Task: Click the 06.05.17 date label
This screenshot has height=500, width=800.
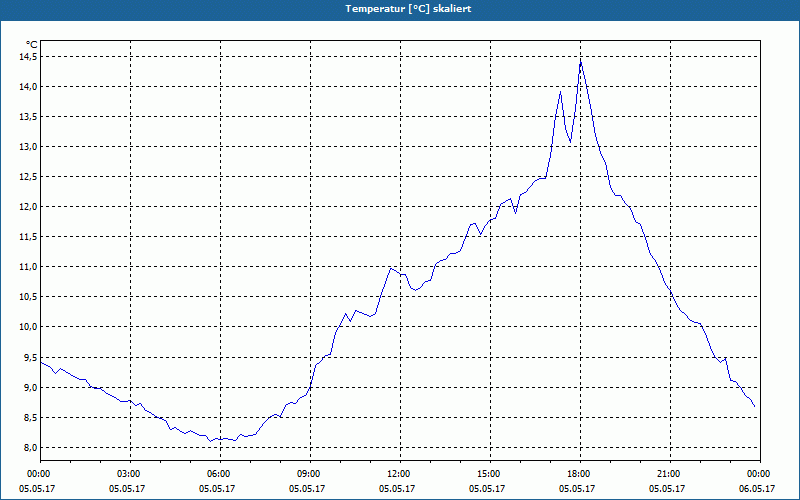Action: coord(757,488)
